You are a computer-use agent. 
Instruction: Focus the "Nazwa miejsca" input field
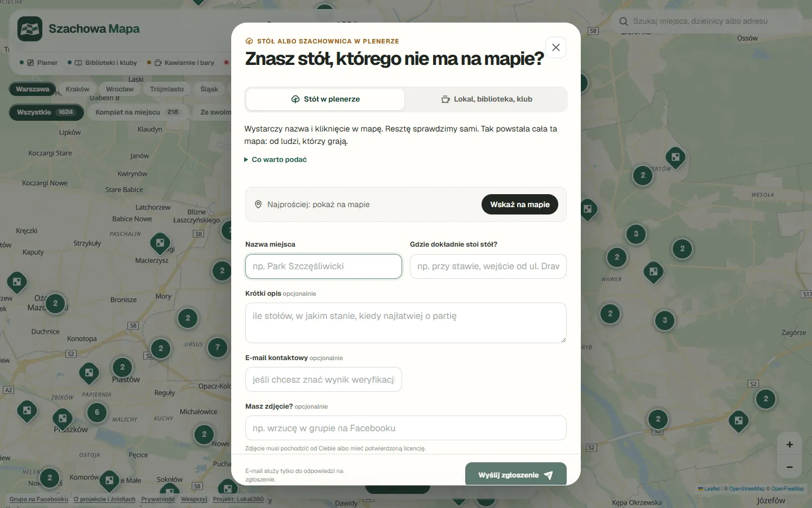pyautogui.click(x=324, y=266)
